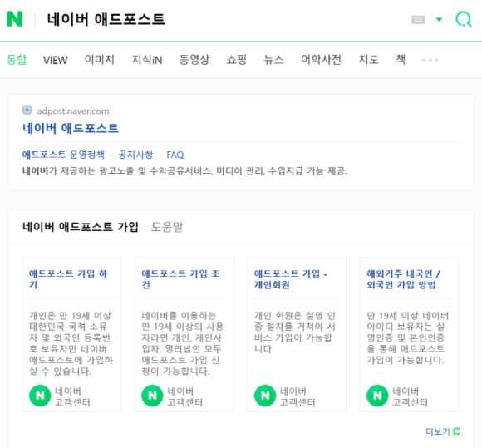Image resolution: width=482 pixels, height=448 pixels.
Task: Open the on-screen keyboard icon
Action: pos(418,20)
